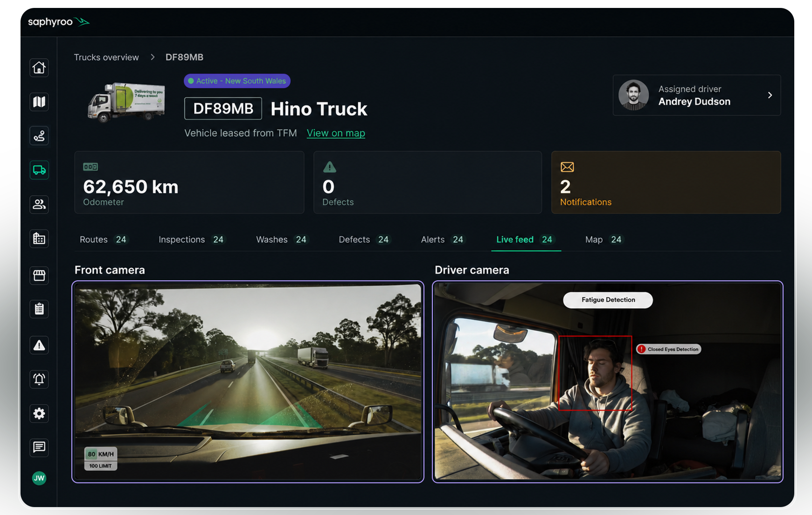
Task: Click the Fatigue Detection label
Action: [x=608, y=300]
